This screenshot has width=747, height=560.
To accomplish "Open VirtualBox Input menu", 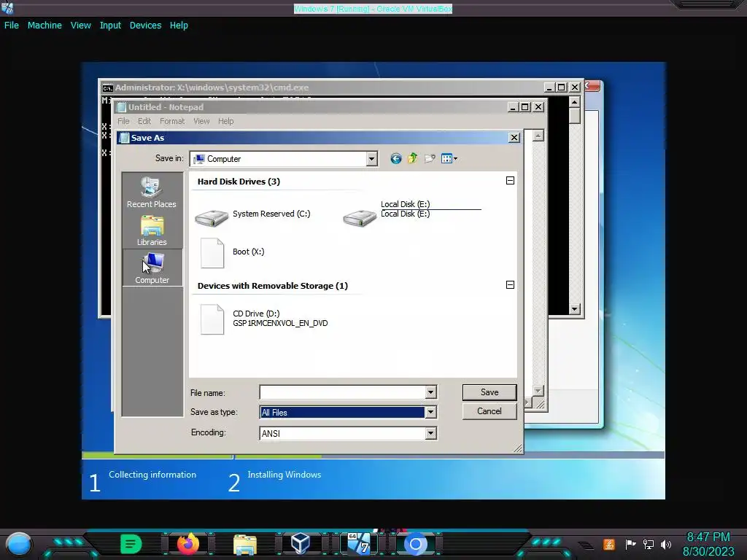I will [110, 26].
